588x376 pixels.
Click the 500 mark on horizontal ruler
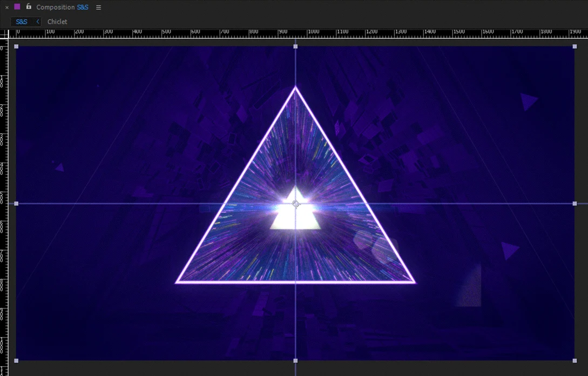click(x=166, y=32)
